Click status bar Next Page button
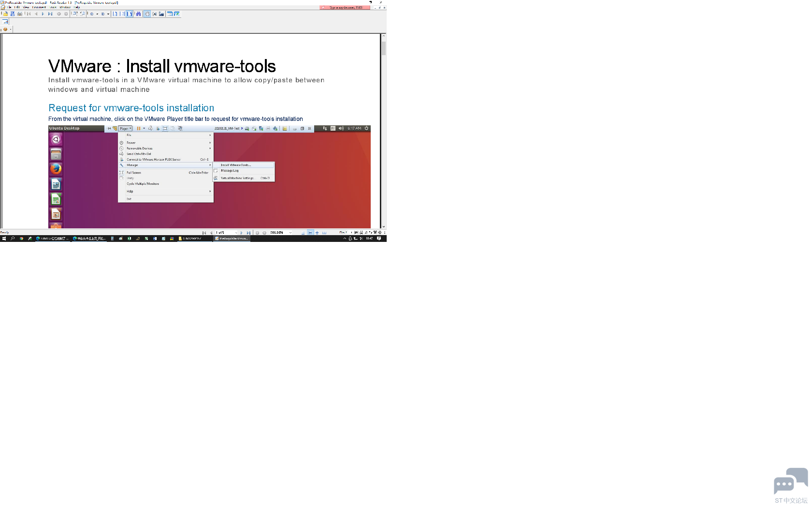812x508 pixels. point(242,233)
